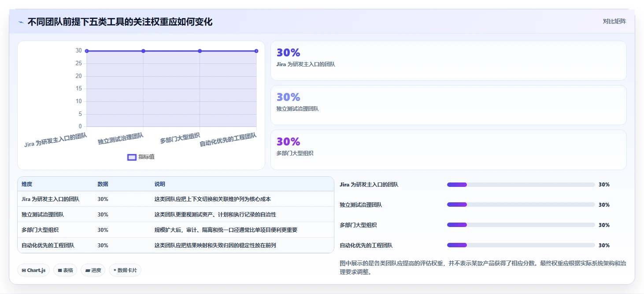Click the chart point for 独立测试治理团队
This screenshot has width=644, height=294.
pos(143,51)
